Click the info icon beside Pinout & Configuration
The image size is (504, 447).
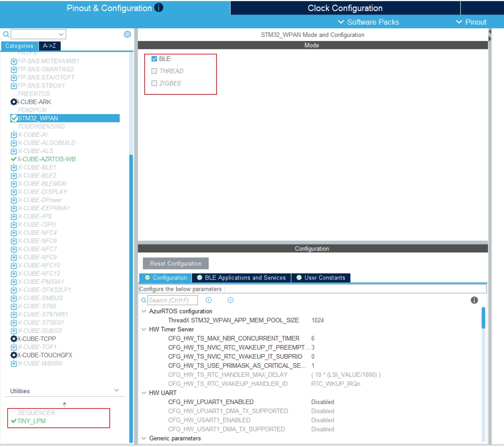click(x=159, y=8)
